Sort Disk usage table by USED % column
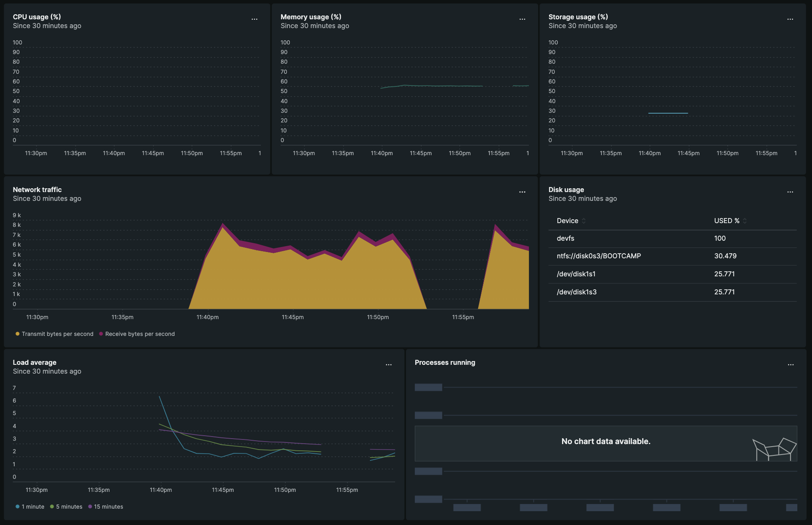 tap(731, 221)
